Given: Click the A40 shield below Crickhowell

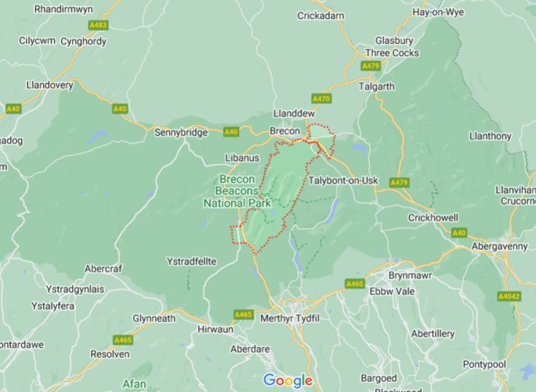Looking at the screenshot, I should [x=459, y=233].
